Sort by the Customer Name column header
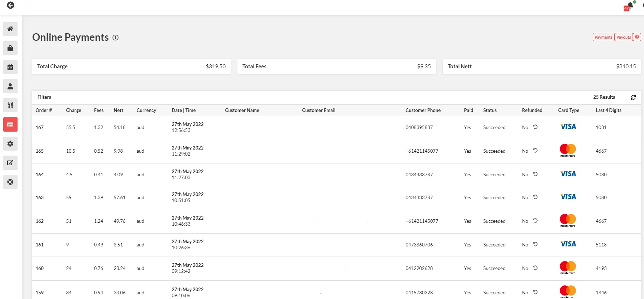The height and width of the screenshot is (299, 644). [242, 110]
